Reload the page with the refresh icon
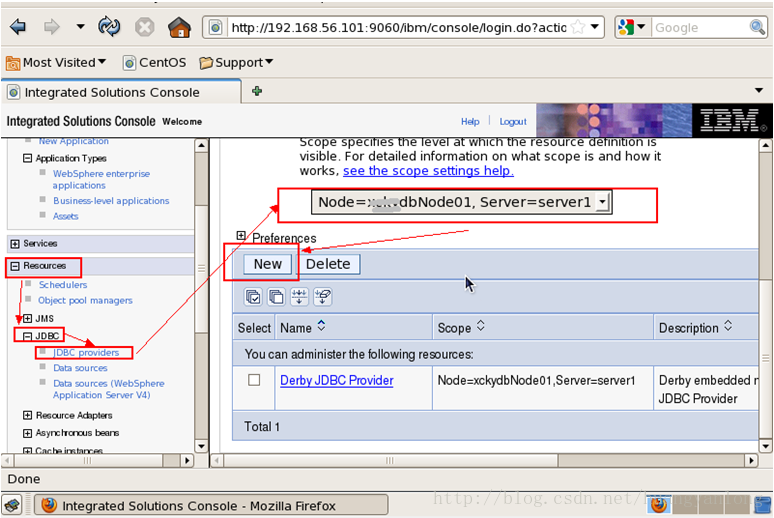This screenshot has height=518, width=774. click(109, 27)
